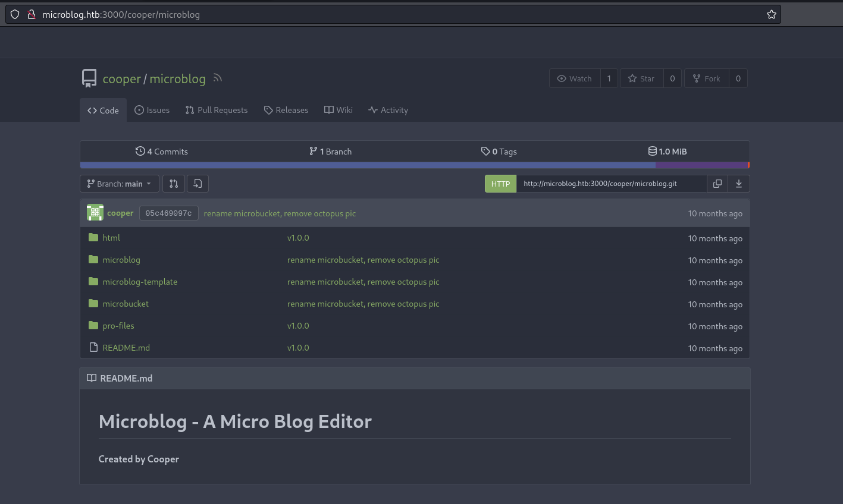843x504 pixels.
Task: Click cooper's avatar in latest commit row
Action: point(95,213)
